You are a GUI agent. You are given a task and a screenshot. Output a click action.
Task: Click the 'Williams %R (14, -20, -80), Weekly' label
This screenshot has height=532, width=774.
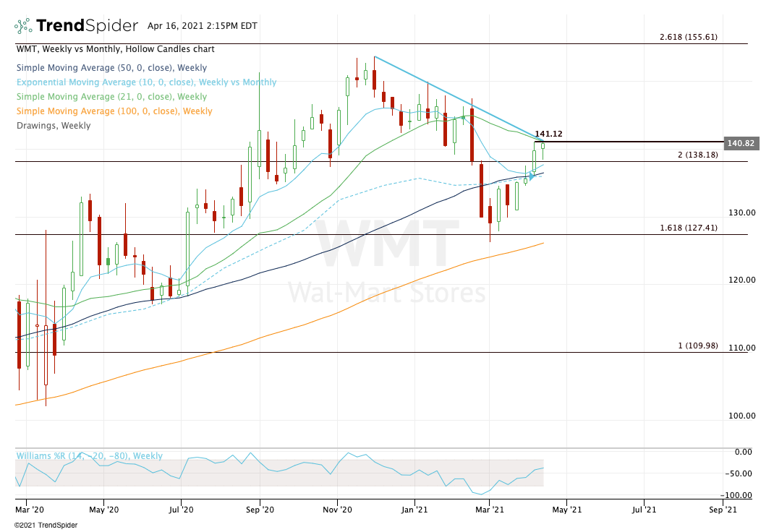point(90,456)
